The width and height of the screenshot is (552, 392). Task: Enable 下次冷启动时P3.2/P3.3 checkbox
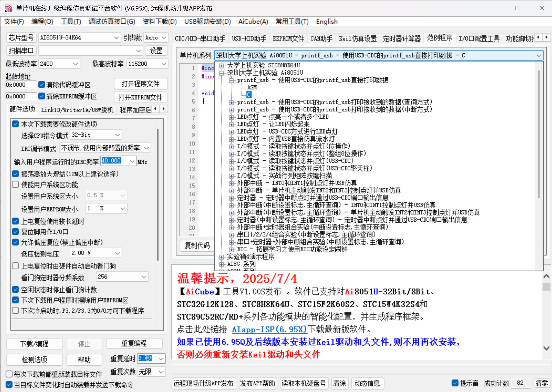15,310
